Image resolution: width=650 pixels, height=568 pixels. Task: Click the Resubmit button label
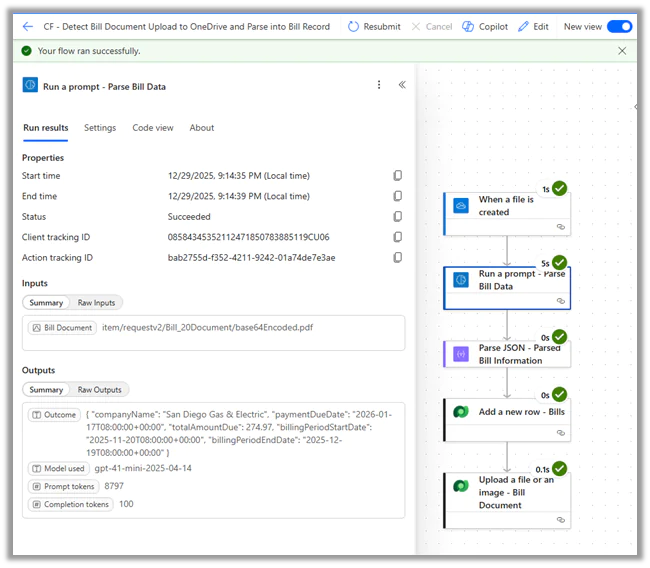(382, 27)
